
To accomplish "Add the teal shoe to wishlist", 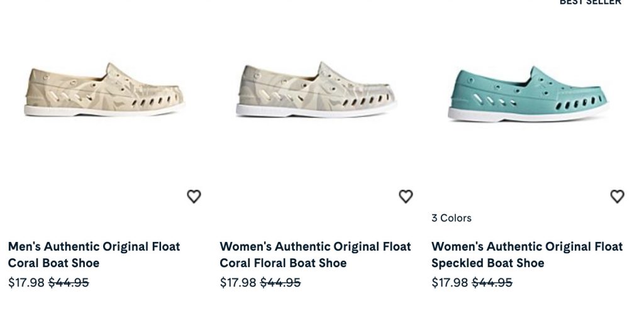I will (618, 197).
